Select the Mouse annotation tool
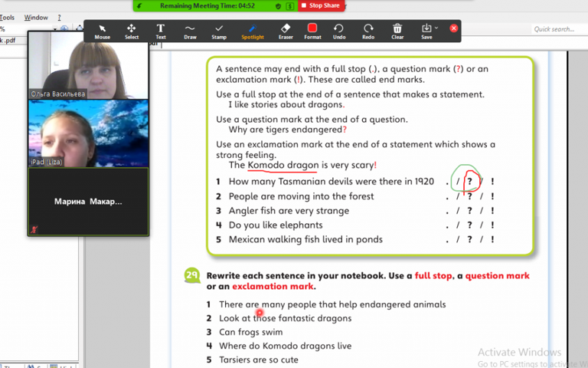This screenshot has height=368, width=588. [x=102, y=31]
